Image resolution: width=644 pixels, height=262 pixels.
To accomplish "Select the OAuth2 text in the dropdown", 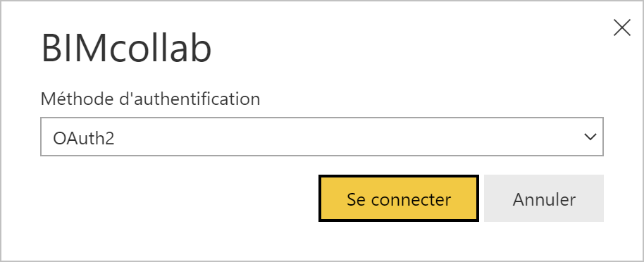I will (x=83, y=138).
